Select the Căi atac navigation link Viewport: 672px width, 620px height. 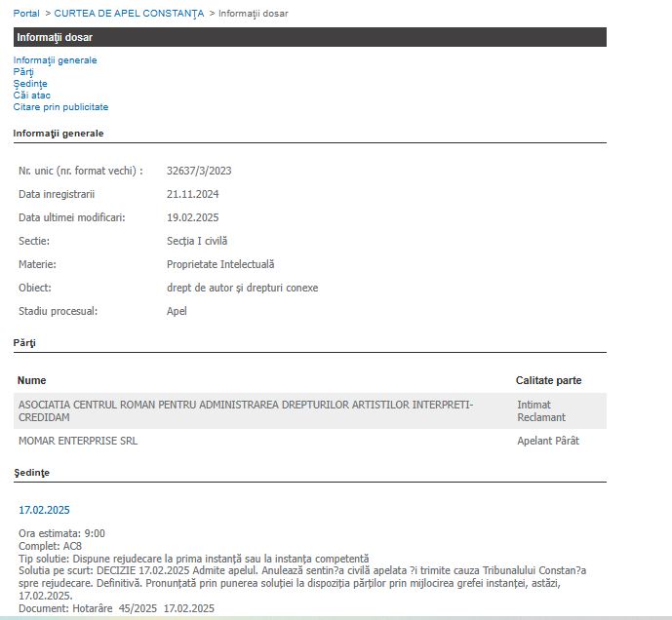point(32,96)
